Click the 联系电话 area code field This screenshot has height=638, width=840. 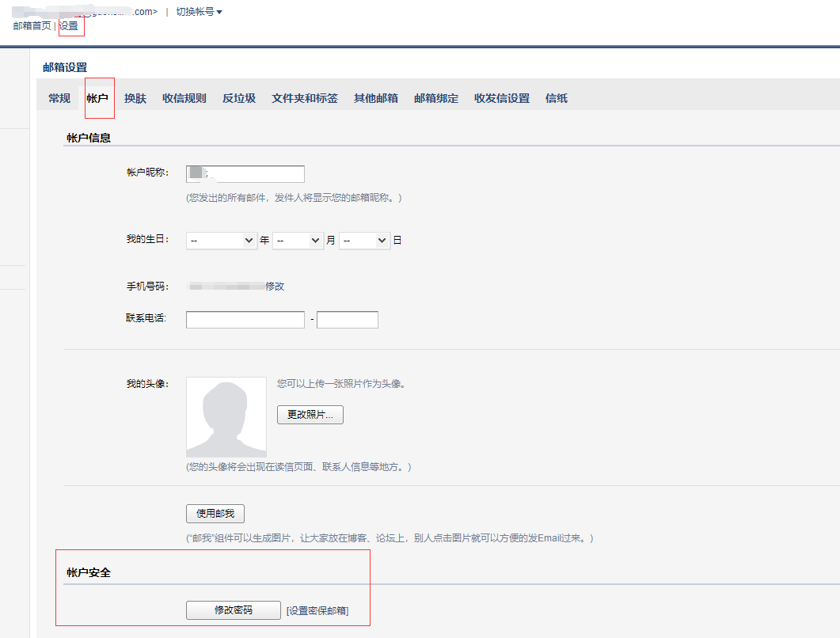pyautogui.click(x=245, y=320)
